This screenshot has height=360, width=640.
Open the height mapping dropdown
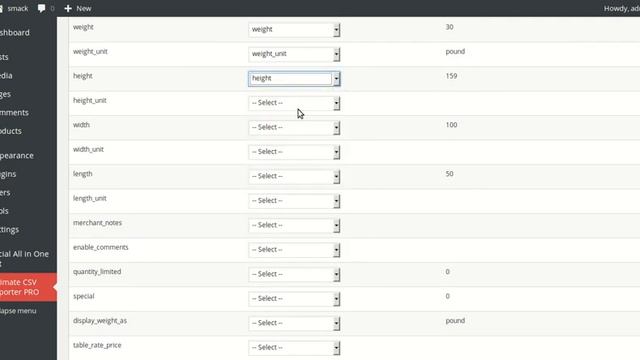[294, 78]
